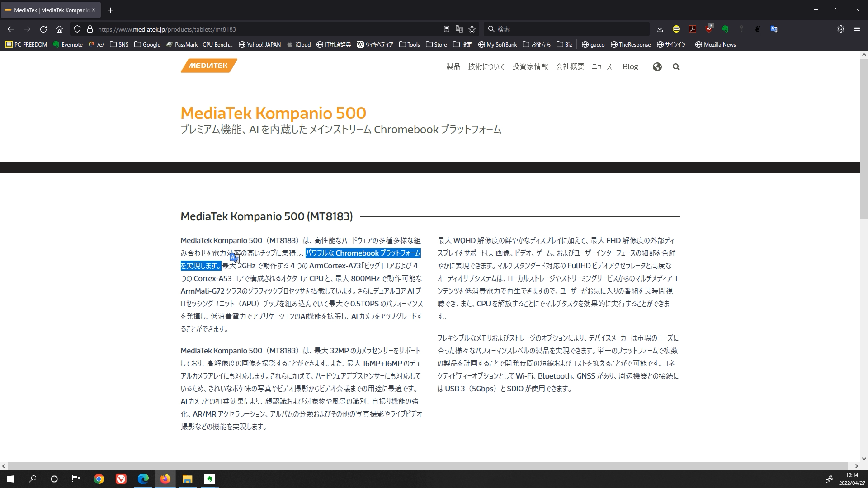Click the Google Translate extension icon

774,29
